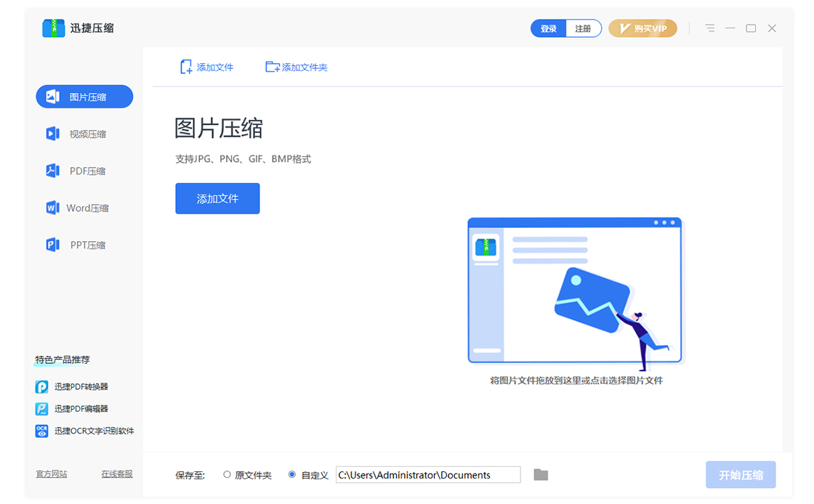This screenshot has height=504, width=814.
Task: Open the 迅捷OCR文字识别软件 link
Action: pyautogui.click(x=94, y=431)
